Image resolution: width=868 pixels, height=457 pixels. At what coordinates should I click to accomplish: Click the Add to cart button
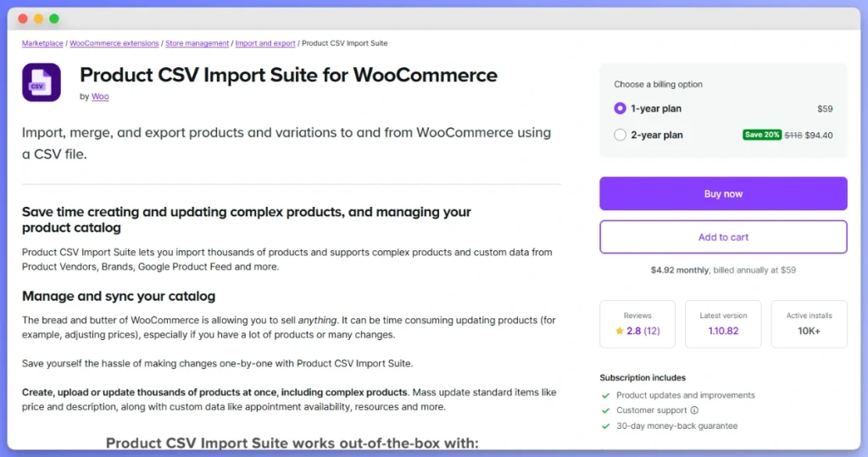tap(723, 237)
